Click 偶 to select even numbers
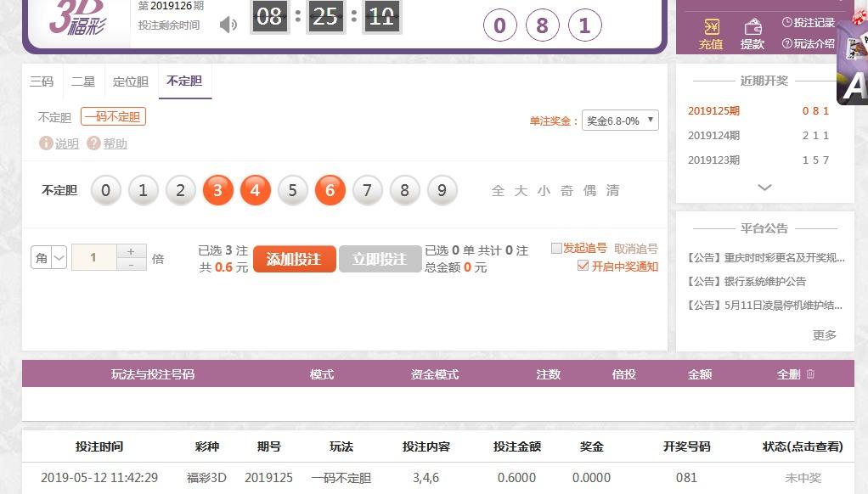 coord(589,191)
